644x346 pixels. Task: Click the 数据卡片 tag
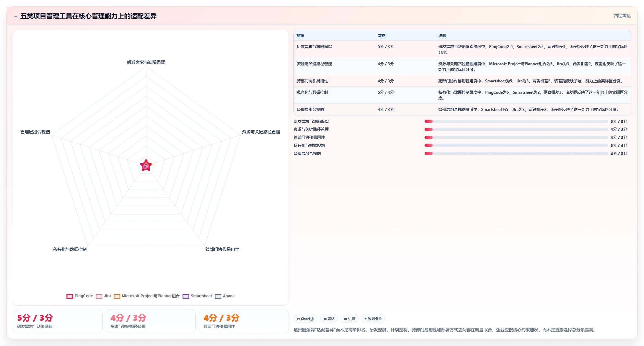pyautogui.click(x=373, y=319)
